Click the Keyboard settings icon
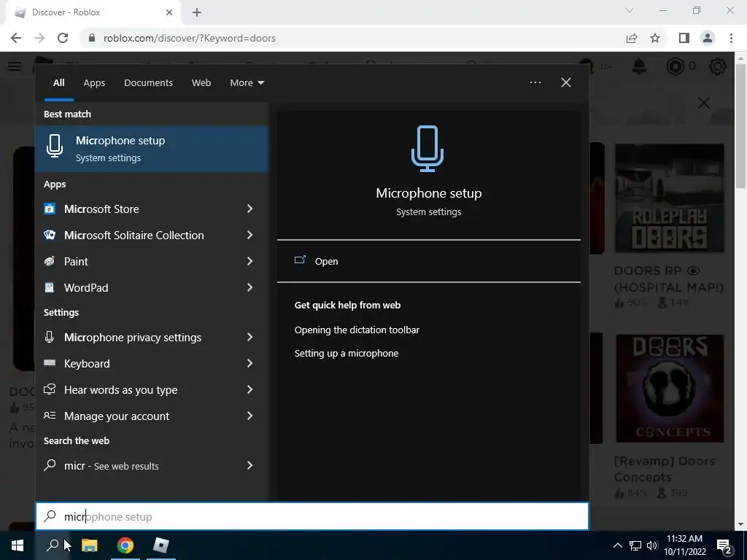This screenshot has width=747, height=560. point(50,363)
